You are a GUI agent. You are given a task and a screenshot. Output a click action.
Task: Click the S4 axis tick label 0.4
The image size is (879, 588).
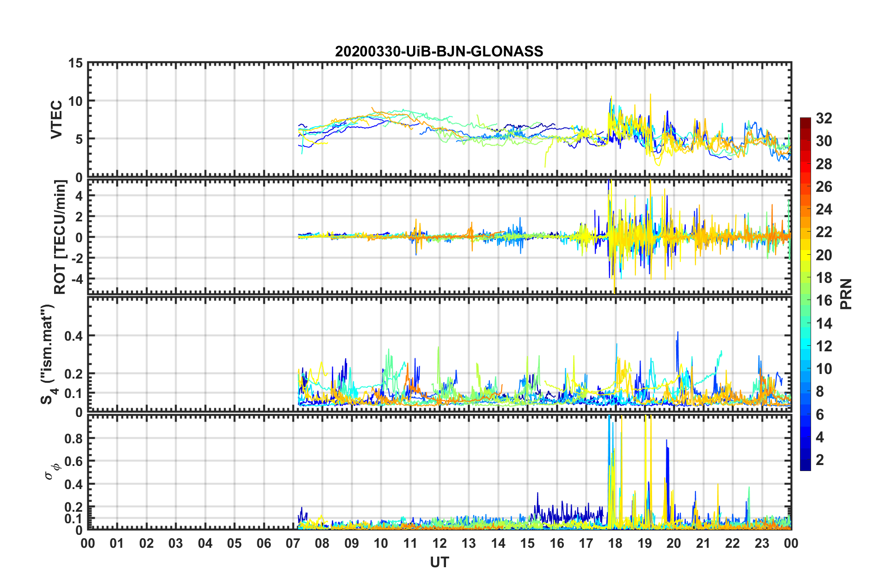73,336
